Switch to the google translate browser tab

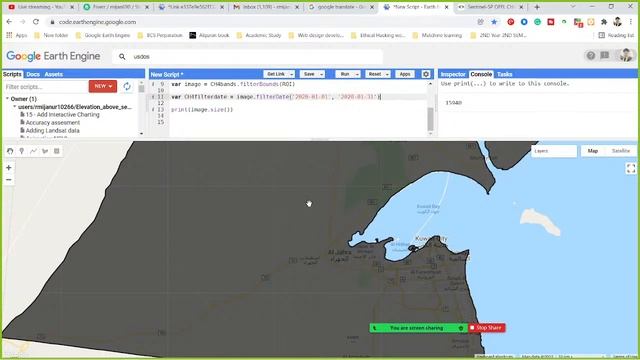(x=341, y=7)
